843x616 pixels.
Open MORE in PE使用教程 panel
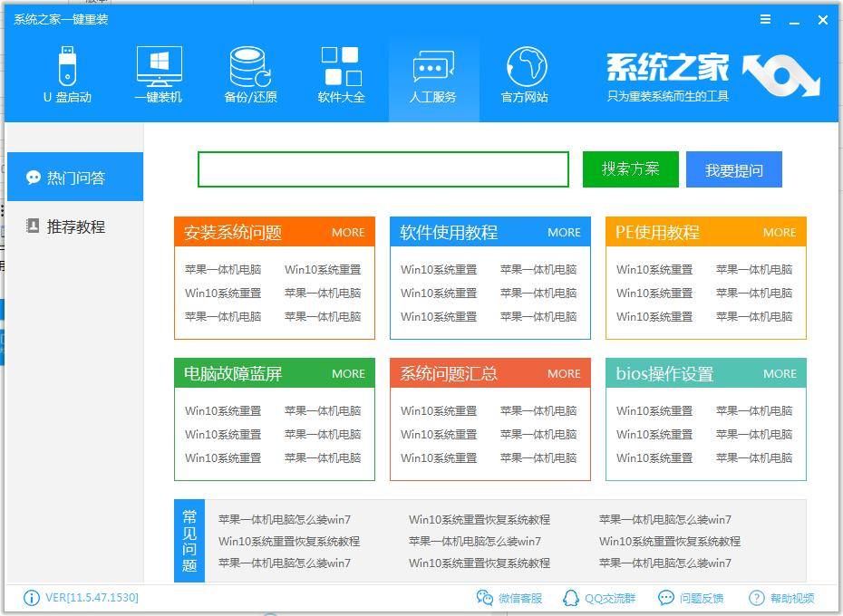780,232
